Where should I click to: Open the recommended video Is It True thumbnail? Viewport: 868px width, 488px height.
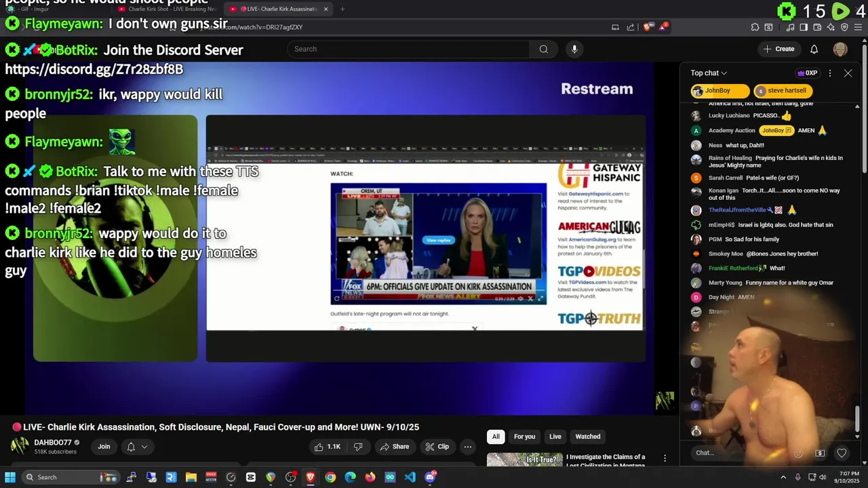tap(525, 460)
